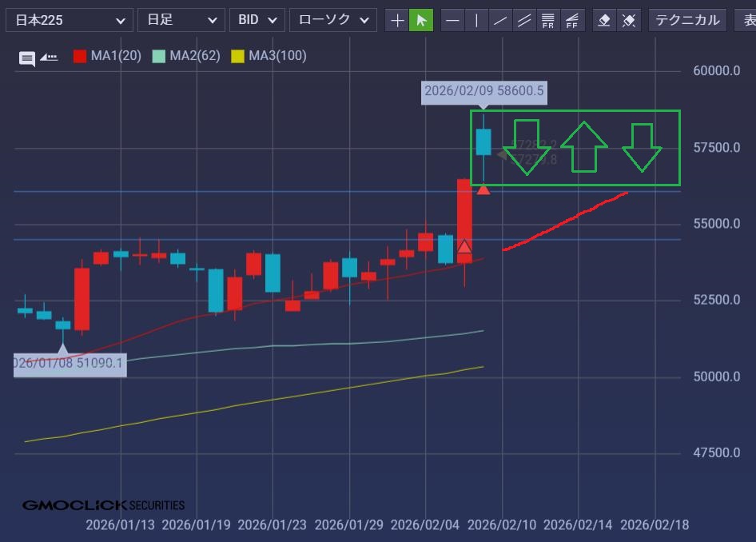
Task: Select the Fibonacci retracement (FR) tool
Action: [548, 20]
